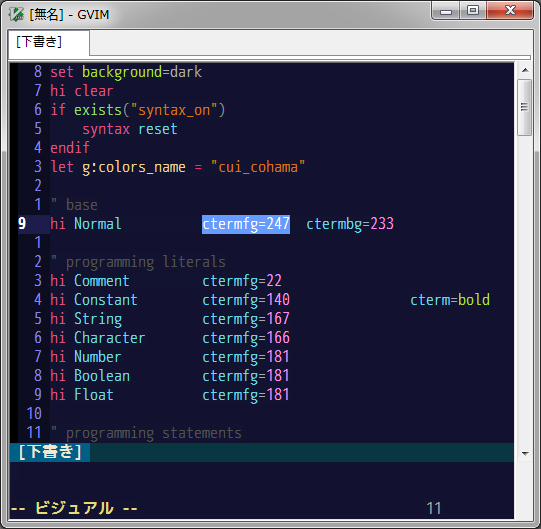Click 'ctermfg=140' value
541x529 pixels.
click(246, 300)
